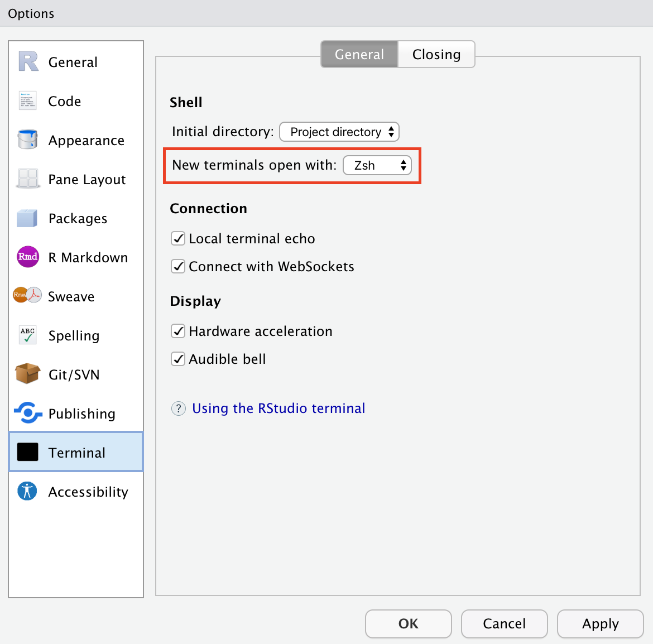The height and width of the screenshot is (644, 653).
Task: Disable Local terminal echo checkbox
Action: click(x=178, y=238)
